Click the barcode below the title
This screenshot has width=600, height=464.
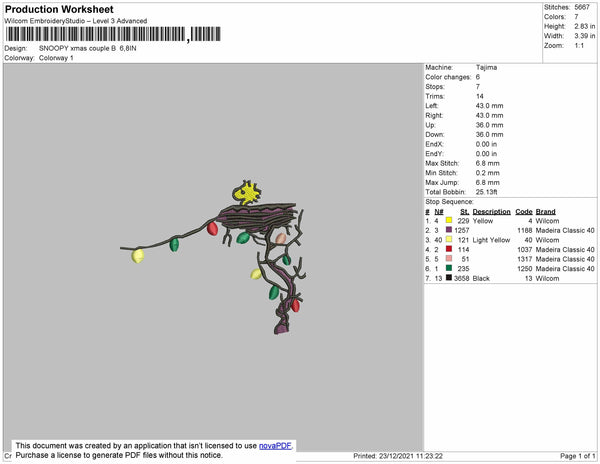coord(113,34)
